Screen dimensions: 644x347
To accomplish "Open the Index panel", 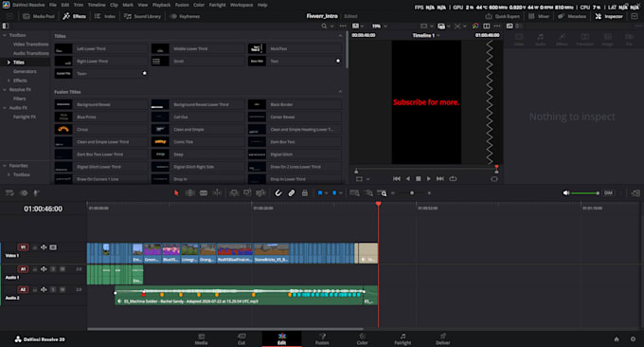I will click(x=105, y=16).
